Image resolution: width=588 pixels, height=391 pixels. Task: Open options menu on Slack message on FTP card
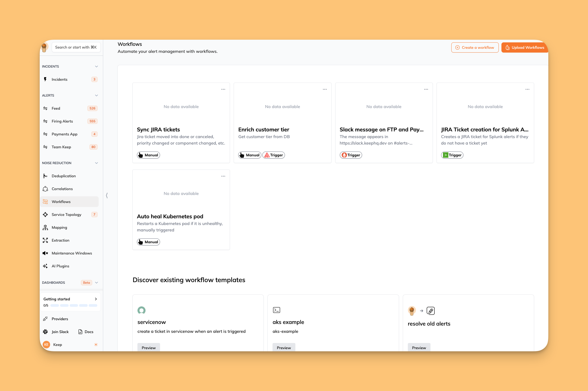(x=426, y=89)
